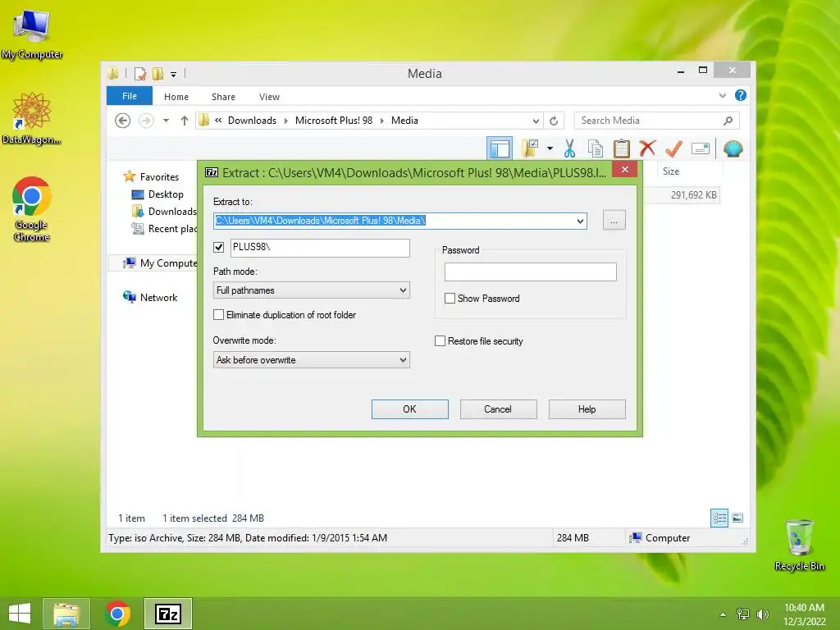Click the blue shell toolbar icon
Image resolution: width=840 pixels, height=630 pixels.
click(x=733, y=148)
